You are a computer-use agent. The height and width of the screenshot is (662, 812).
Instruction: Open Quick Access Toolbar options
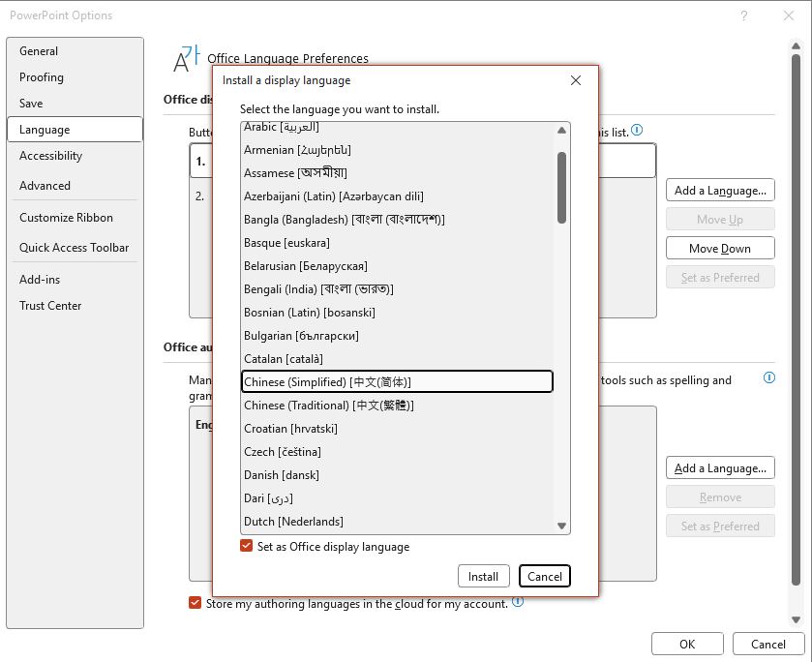pyautogui.click(x=75, y=248)
